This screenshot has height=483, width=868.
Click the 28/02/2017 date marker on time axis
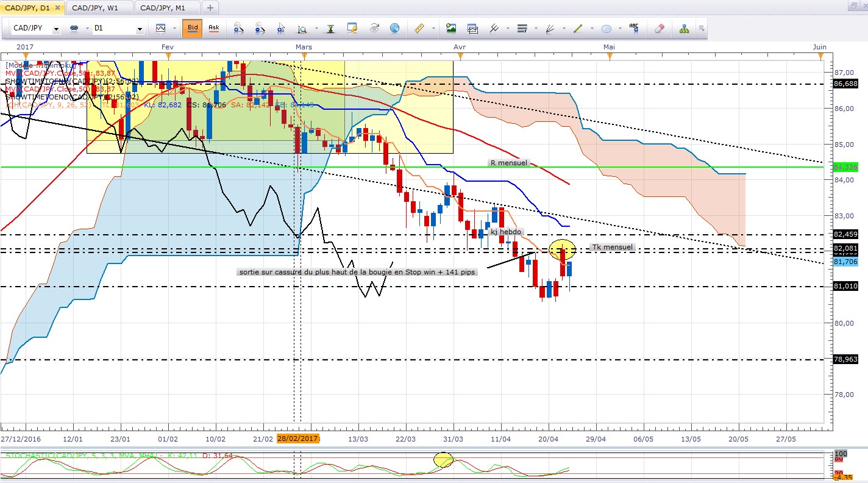click(x=298, y=438)
